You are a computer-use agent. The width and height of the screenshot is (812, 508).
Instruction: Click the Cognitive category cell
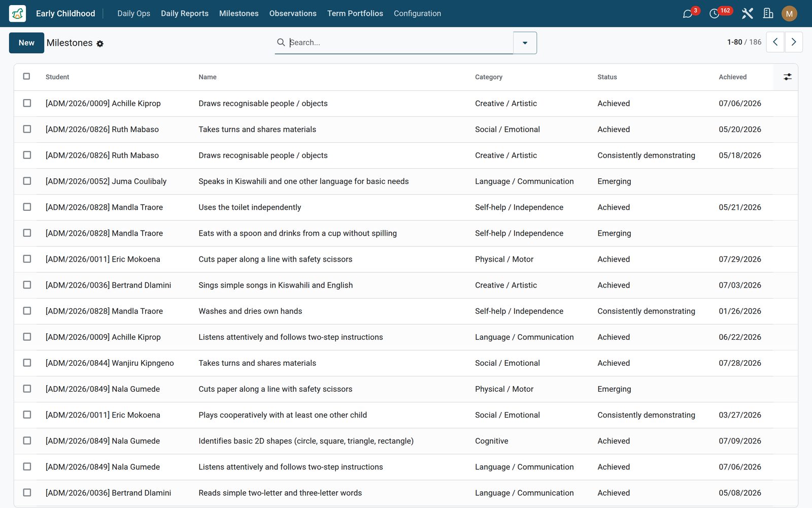click(x=491, y=441)
